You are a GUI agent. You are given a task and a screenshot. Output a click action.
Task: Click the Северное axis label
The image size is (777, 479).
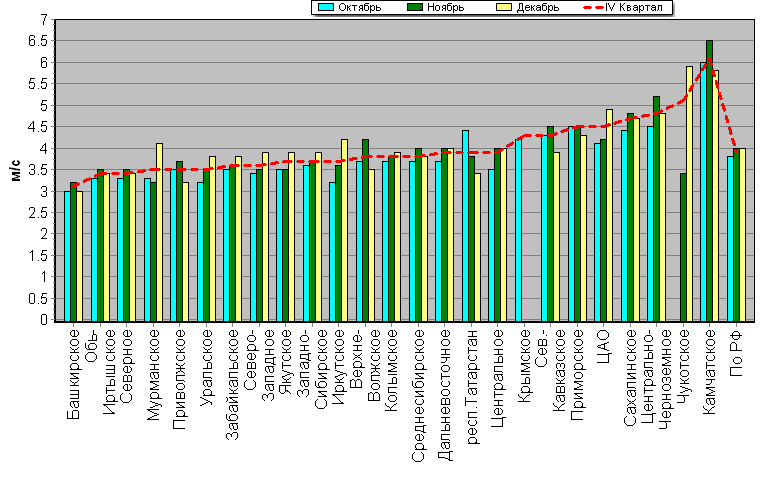click(127, 366)
